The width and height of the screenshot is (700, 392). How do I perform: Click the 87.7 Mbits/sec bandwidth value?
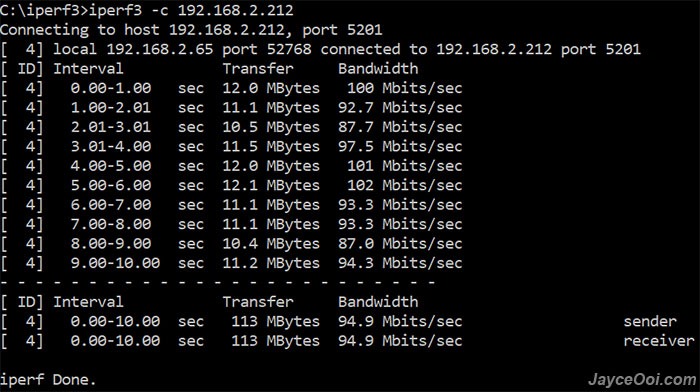[400, 127]
